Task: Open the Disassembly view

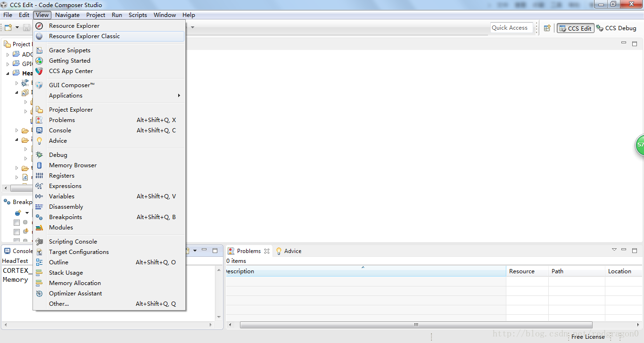Action: (x=109, y=207)
